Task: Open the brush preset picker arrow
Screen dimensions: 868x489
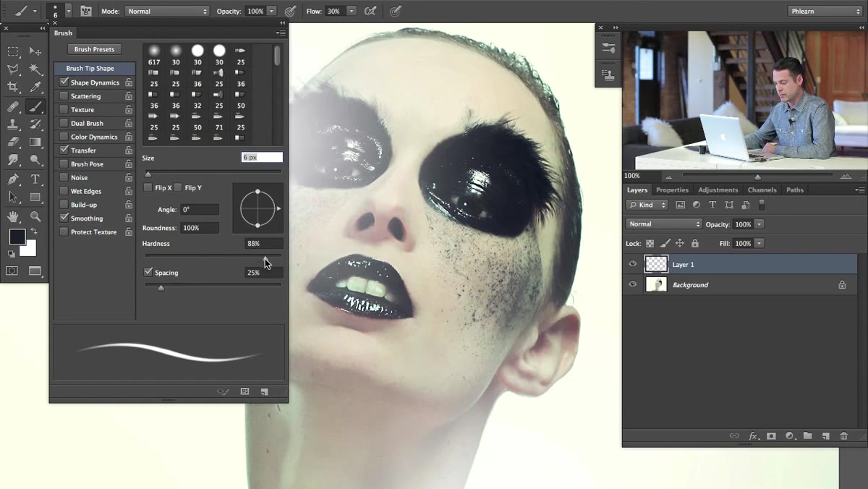Action: tap(68, 11)
